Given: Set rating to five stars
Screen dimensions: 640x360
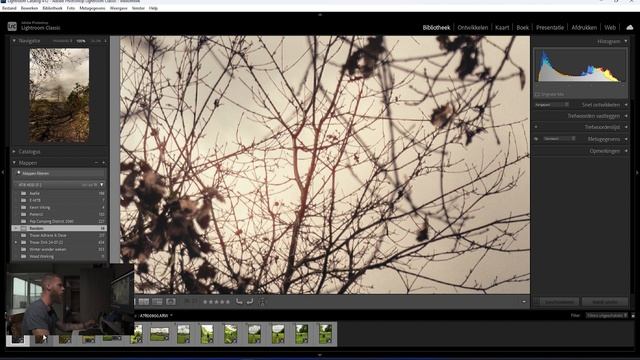Looking at the screenshot, I should [x=228, y=302].
